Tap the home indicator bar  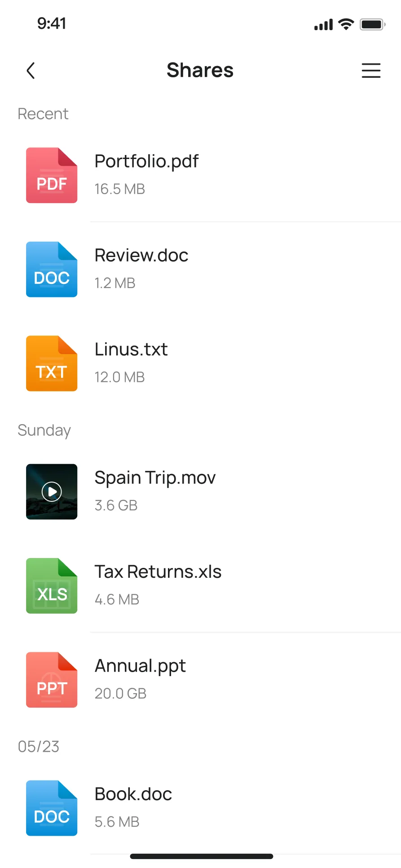(201, 856)
